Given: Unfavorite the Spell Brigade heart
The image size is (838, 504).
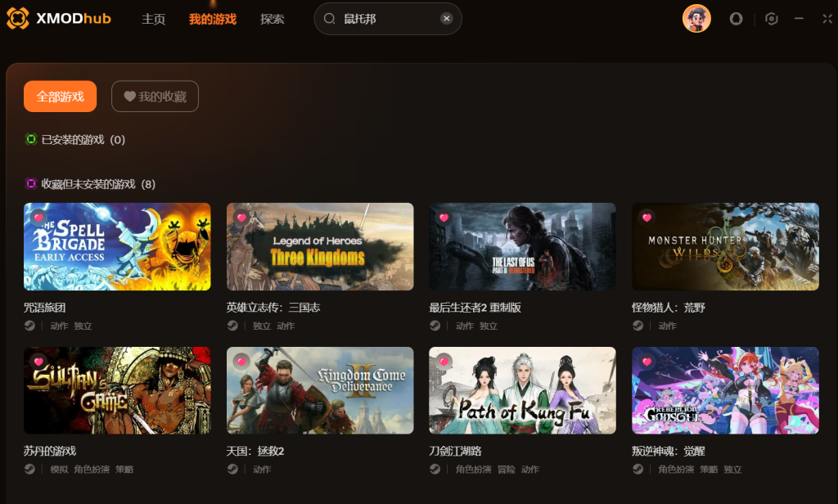Looking at the screenshot, I should pos(38,218).
